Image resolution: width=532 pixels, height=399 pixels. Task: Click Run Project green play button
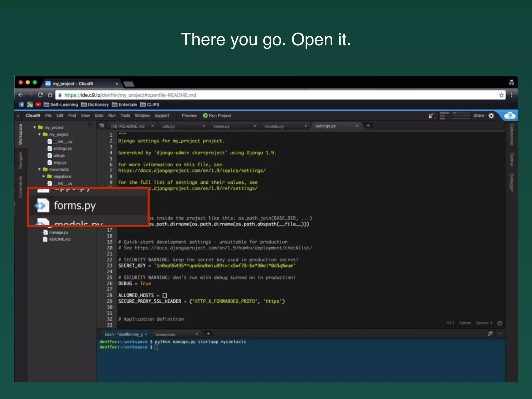coord(205,116)
